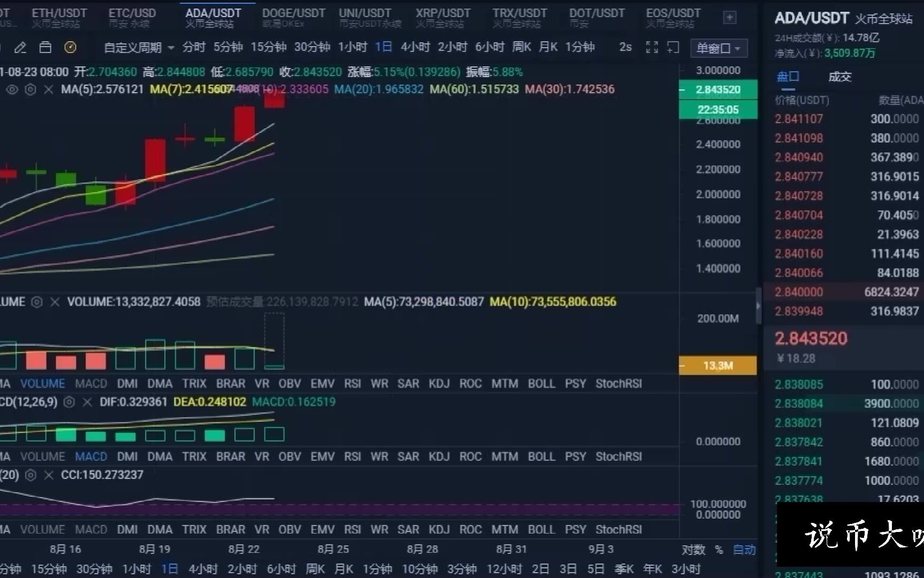Click the screenshot capture icon
The image size is (924, 578).
[x=673, y=48]
